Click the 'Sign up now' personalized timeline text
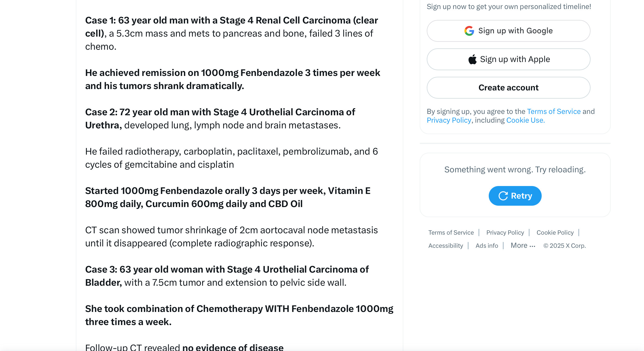The image size is (644, 351). coord(509,7)
